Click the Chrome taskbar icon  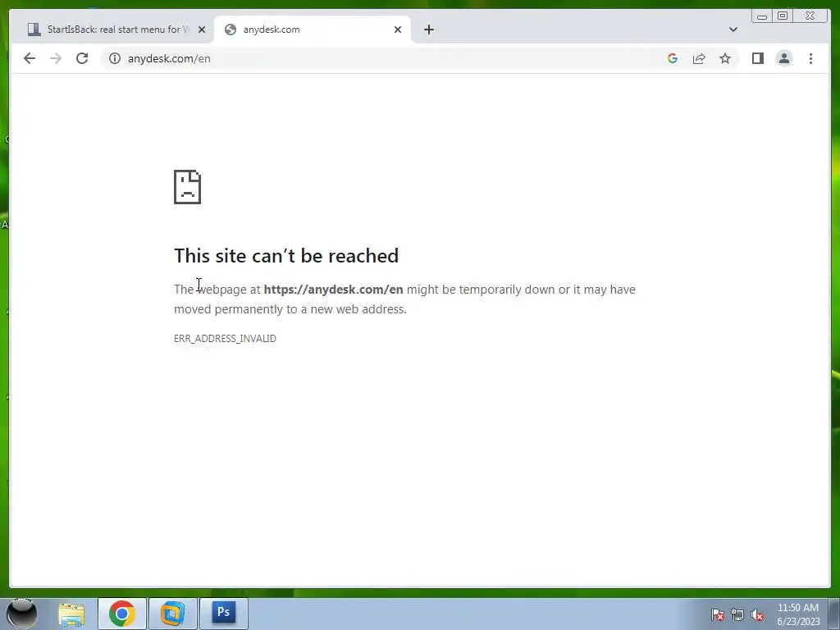[x=122, y=614]
